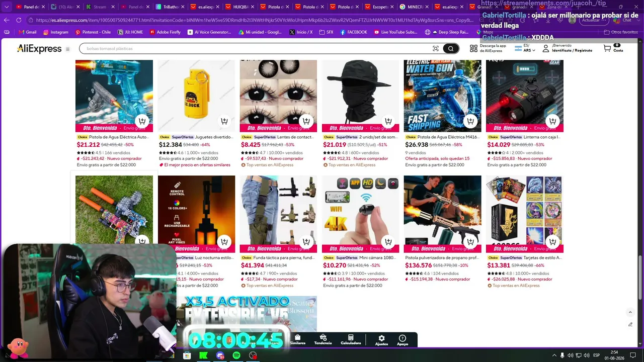Viewport: 644px width, 362px height.
Task: Open the Otros favoritos bookmarks folder
Action: 621,32
